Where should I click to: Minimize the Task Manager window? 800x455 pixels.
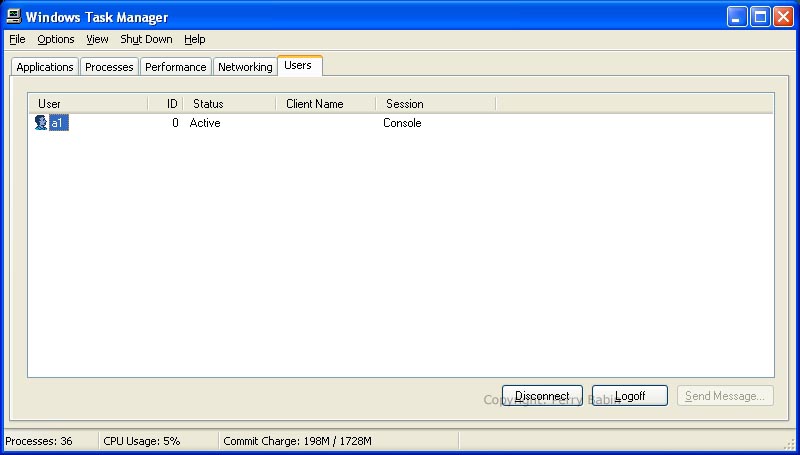point(737,17)
